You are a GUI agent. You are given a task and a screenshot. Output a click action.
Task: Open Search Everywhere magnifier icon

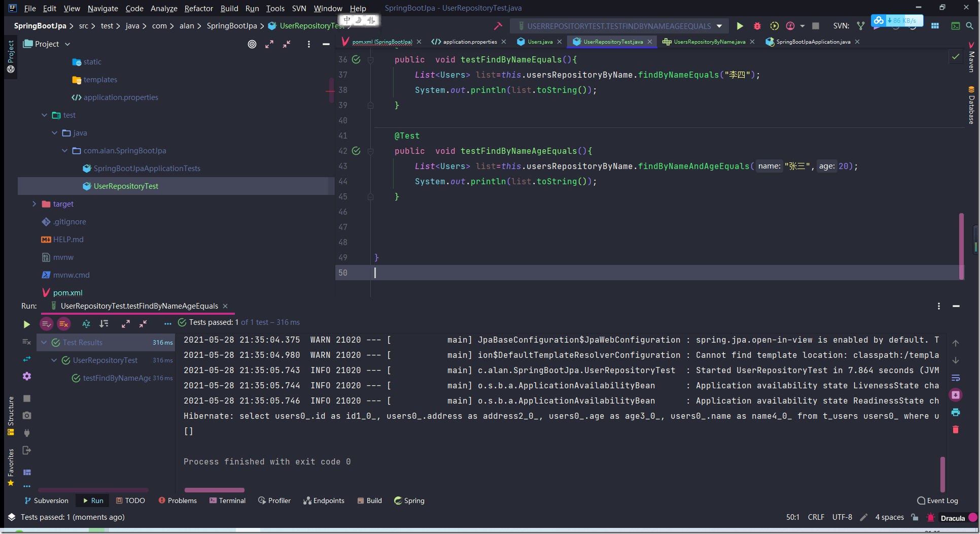[x=969, y=26]
